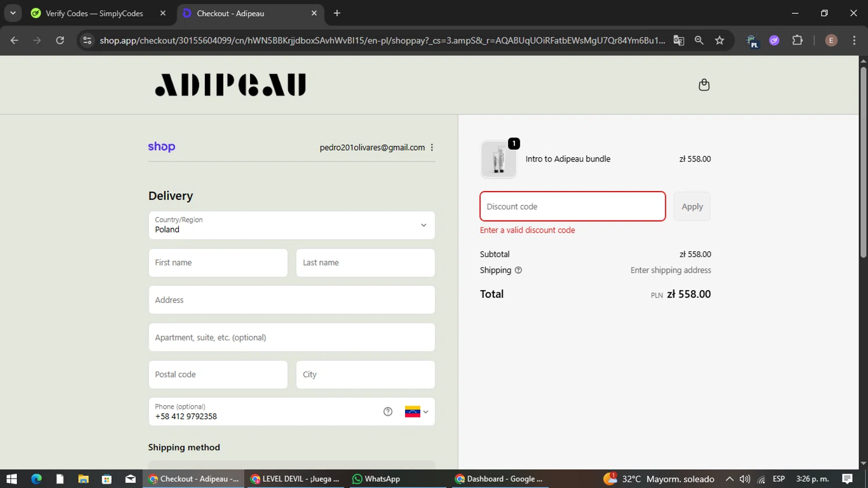
Task: Click the City field
Action: pyautogui.click(x=366, y=375)
